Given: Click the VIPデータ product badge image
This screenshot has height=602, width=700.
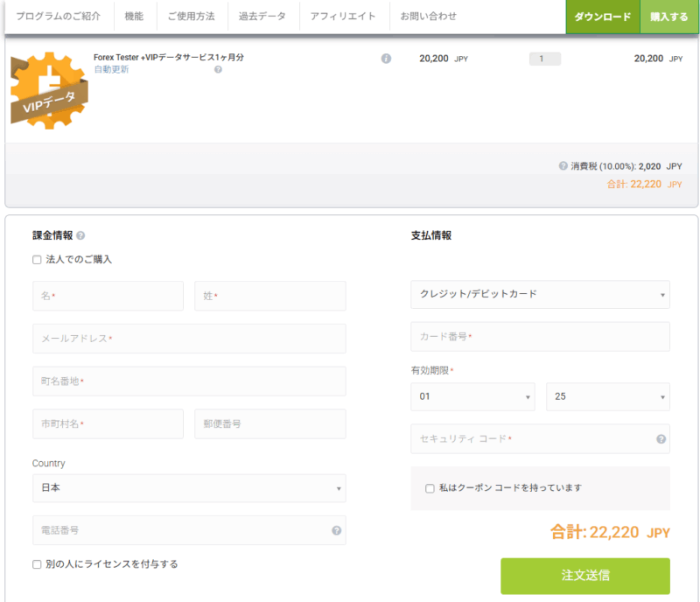Looking at the screenshot, I should (x=49, y=91).
